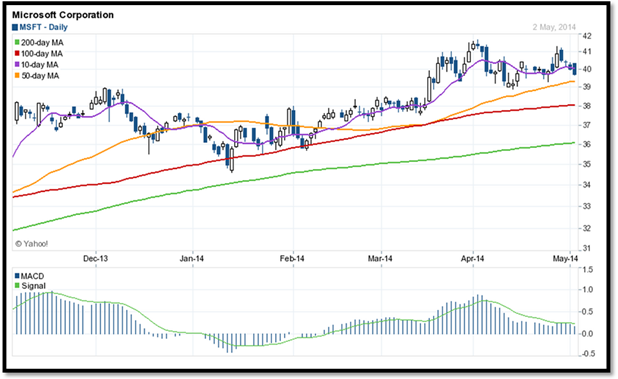Click the "MSFT - Daily" series label
This screenshot has height=379, width=618.
[43, 27]
